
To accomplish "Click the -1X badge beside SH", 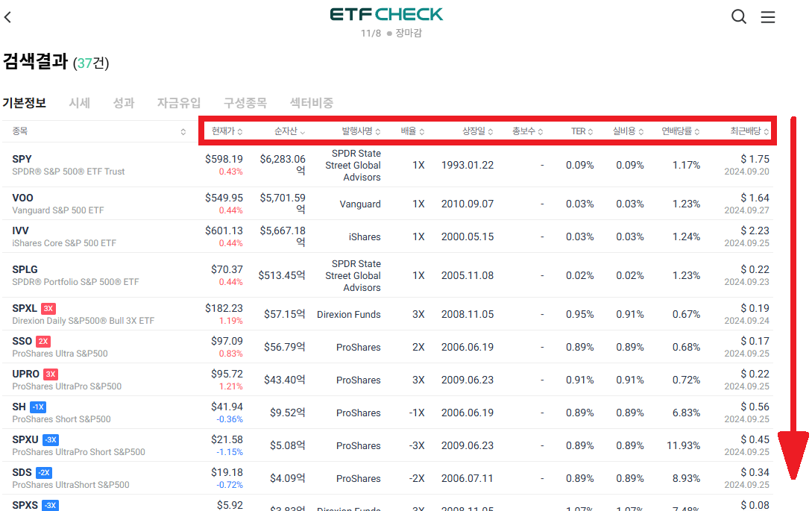I will (38, 407).
